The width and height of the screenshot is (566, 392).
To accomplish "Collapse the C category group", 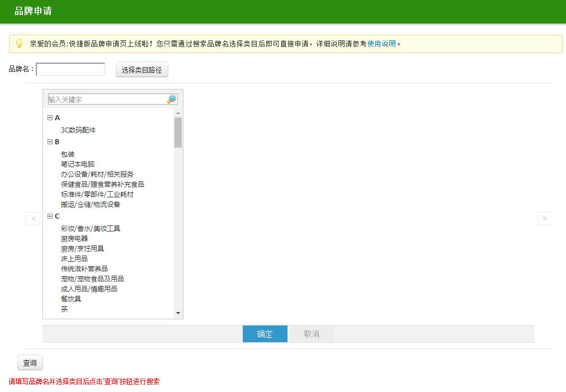I will click(x=50, y=216).
